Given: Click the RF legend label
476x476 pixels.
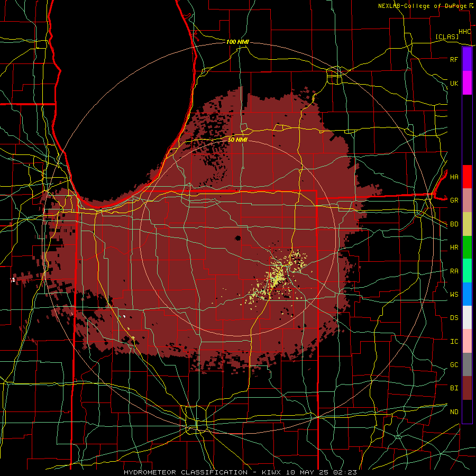Looking at the screenshot, I should coord(454,59).
